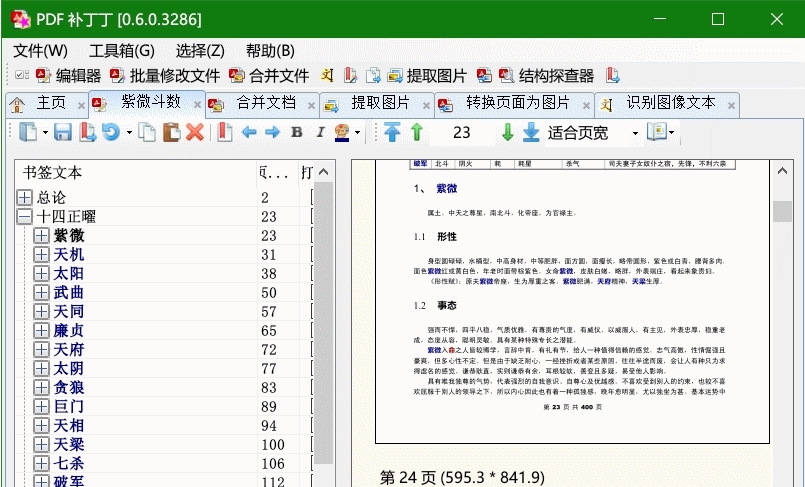805x487 pixels.
Task: Expand the 天府 bookmark node
Action: point(41,349)
